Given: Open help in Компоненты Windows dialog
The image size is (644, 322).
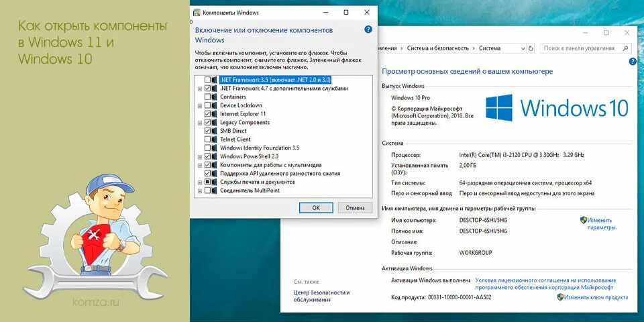Looking at the screenshot, I should (368, 30).
